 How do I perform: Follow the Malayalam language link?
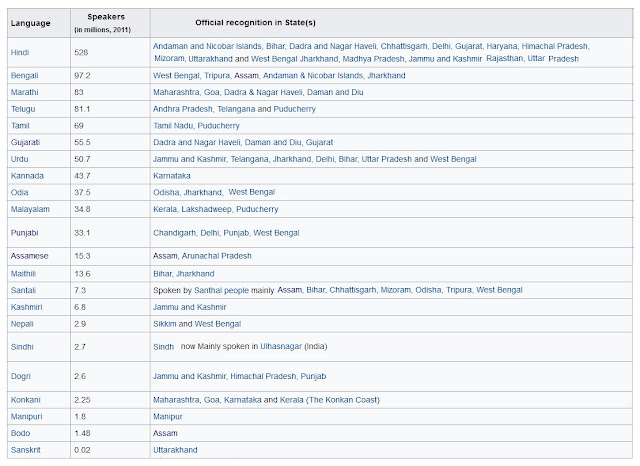point(30,209)
